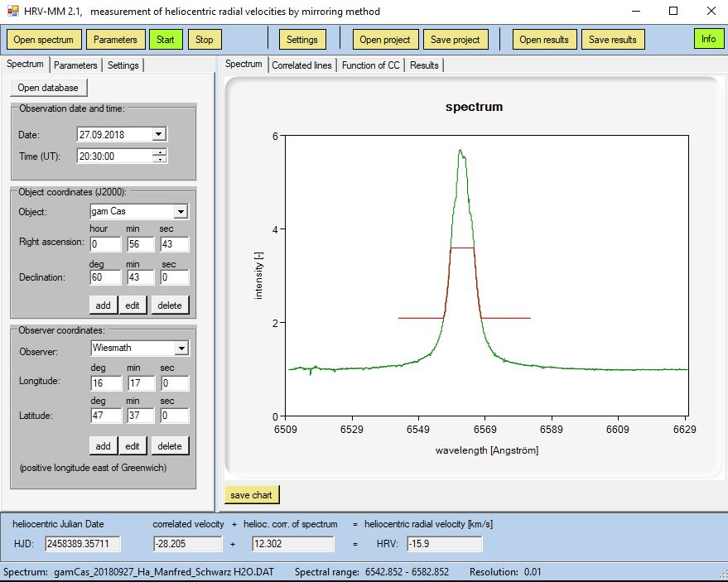Maximize the HRV-MM window

tap(673, 11)
